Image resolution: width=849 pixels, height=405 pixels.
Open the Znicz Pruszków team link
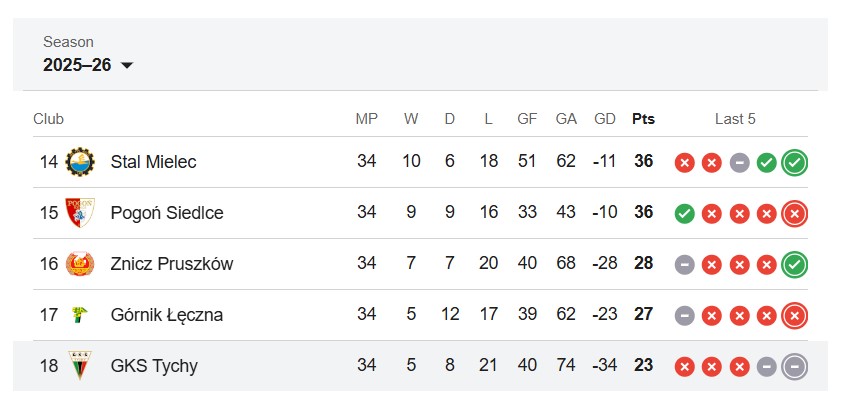pos(172,264)
